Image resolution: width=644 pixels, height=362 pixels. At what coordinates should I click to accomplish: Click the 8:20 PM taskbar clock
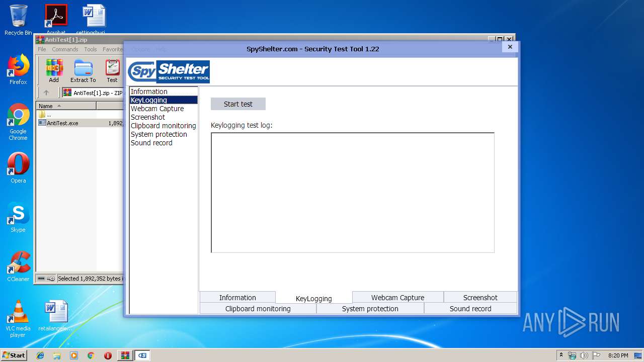[618, 355]
